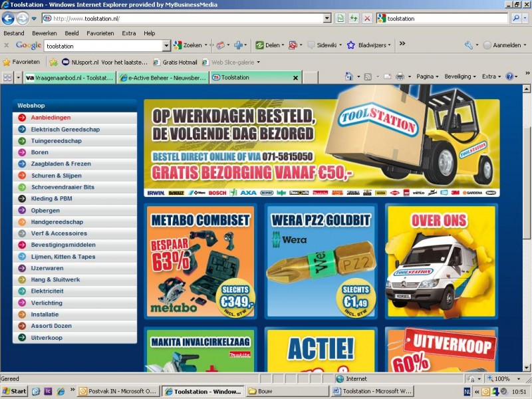
Task: Expand the zoom level 100% dropdown
Action: coord(519,379)
